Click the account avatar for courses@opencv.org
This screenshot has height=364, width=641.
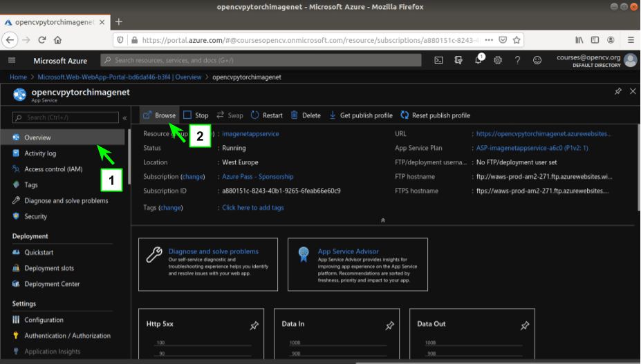click(x=631, y=60)
